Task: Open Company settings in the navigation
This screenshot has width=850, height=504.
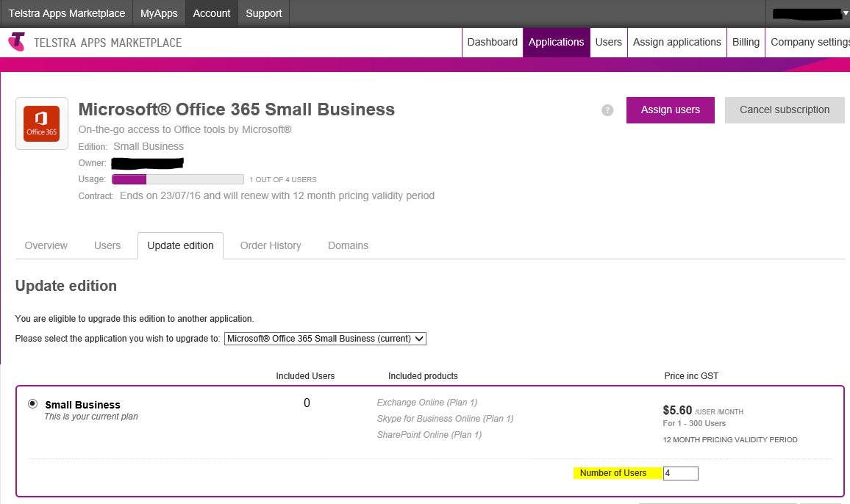Action: [809, 42]
